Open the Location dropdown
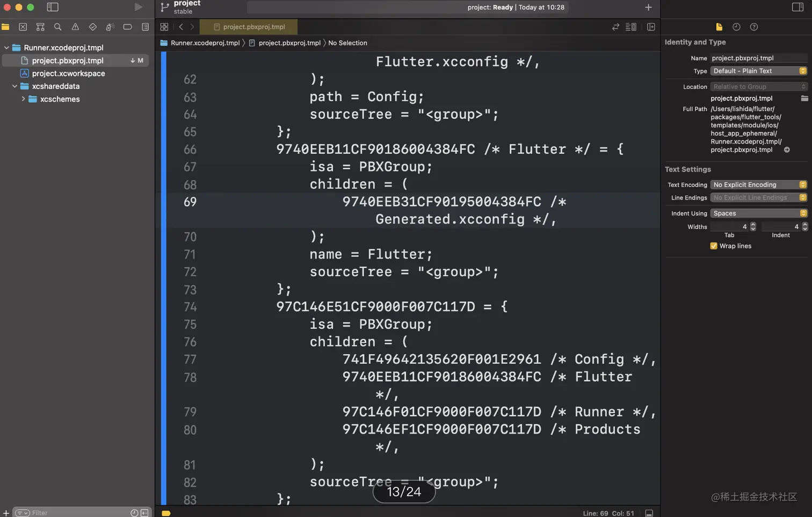This screenshot has width=812, height=517. 758,87
